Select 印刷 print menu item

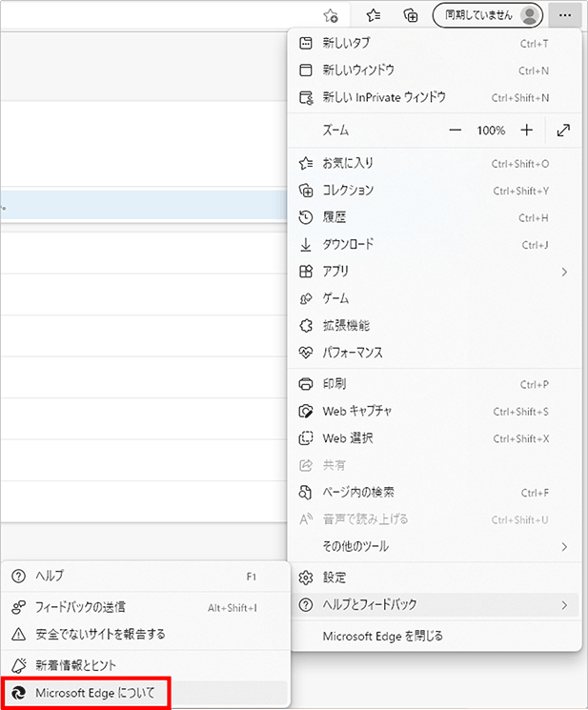435,384
